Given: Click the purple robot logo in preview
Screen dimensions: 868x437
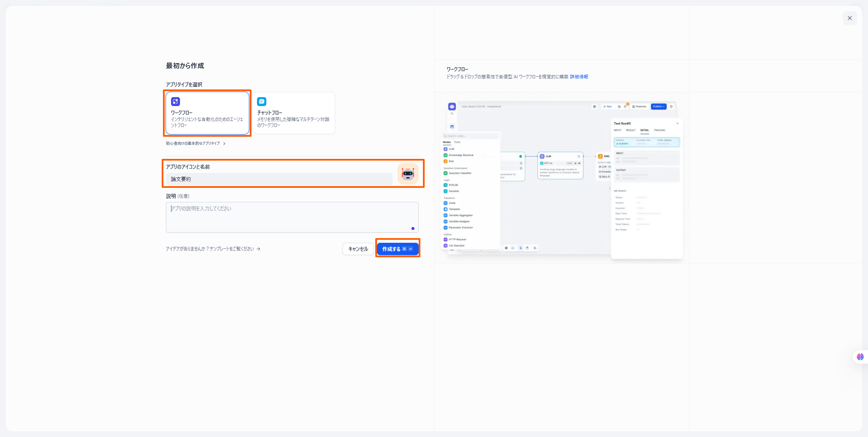Looking at the screenshot, I should (452, 106).
